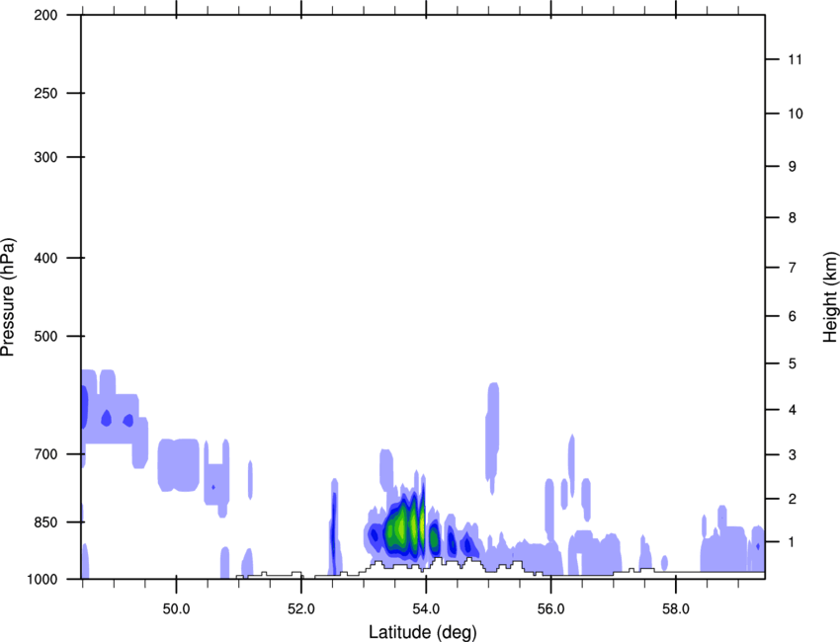The width and height of the screenshot is (840, 642).
Task: Pick the 8 km height label
Action: click(x=792, y=218)
